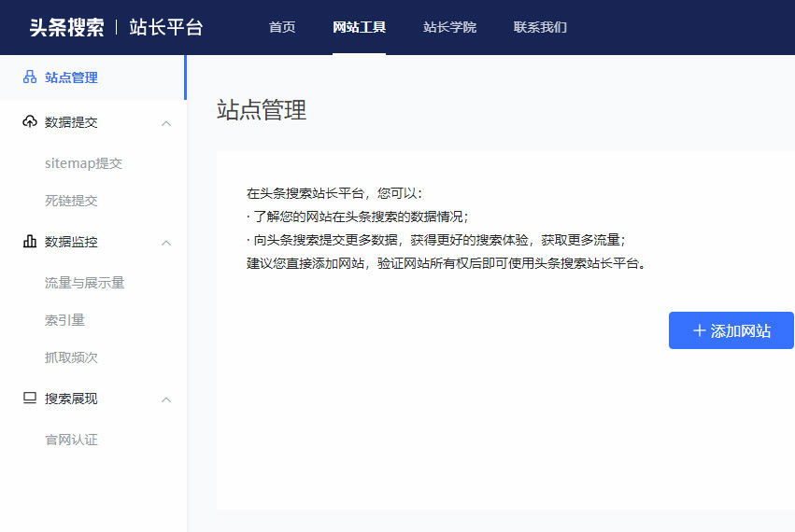Collapse the 数据提交 section chevron
Screen dimensions: 795x532
(x=166, y=123)
